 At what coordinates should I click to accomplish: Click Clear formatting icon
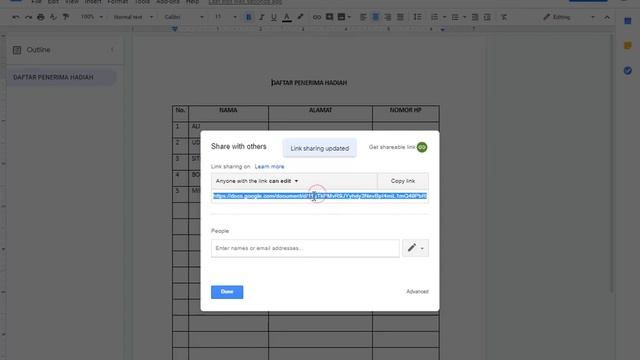click(504, 17)
